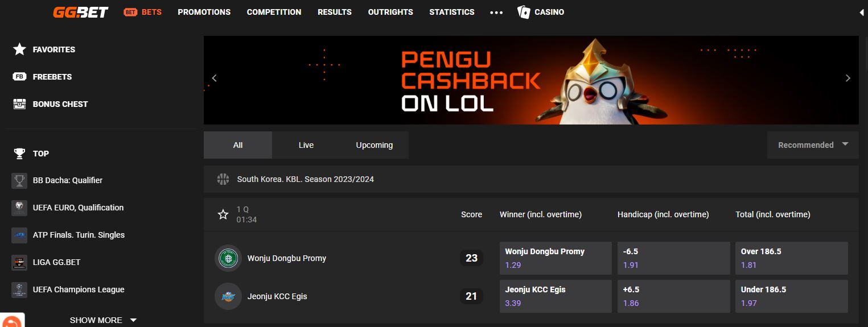Viewport: 868px width, 327px height.
Task: Select the All tab
Action: coord(238,145)
